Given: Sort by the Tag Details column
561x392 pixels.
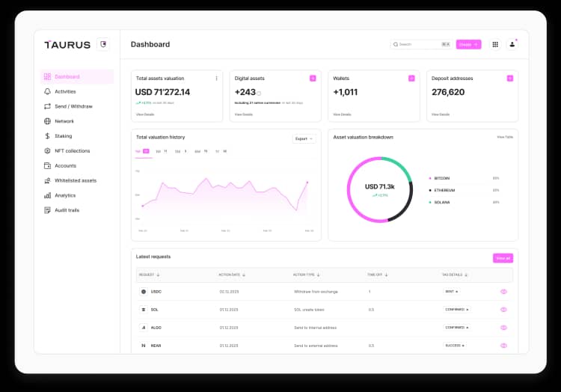Looking at the screenshot, I should coord(455,275).
